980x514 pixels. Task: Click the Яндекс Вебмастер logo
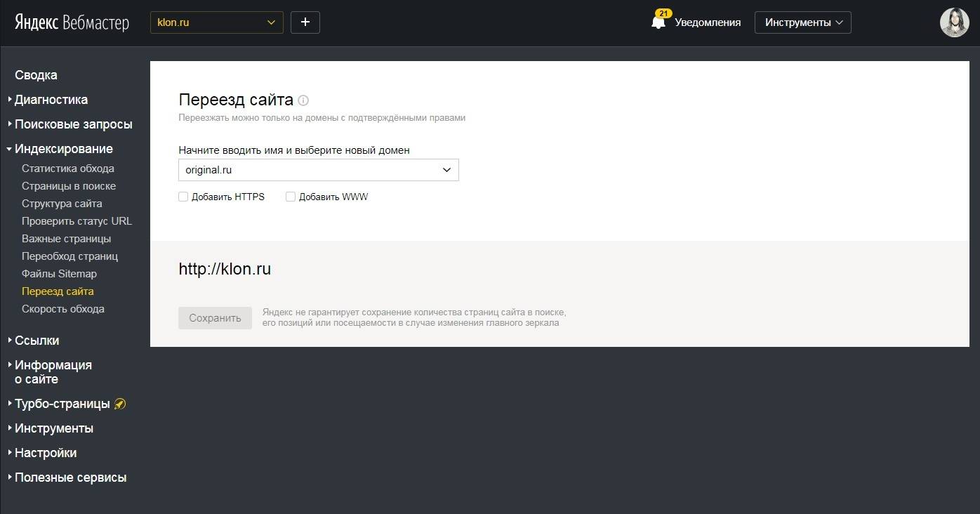coord(72,22)
